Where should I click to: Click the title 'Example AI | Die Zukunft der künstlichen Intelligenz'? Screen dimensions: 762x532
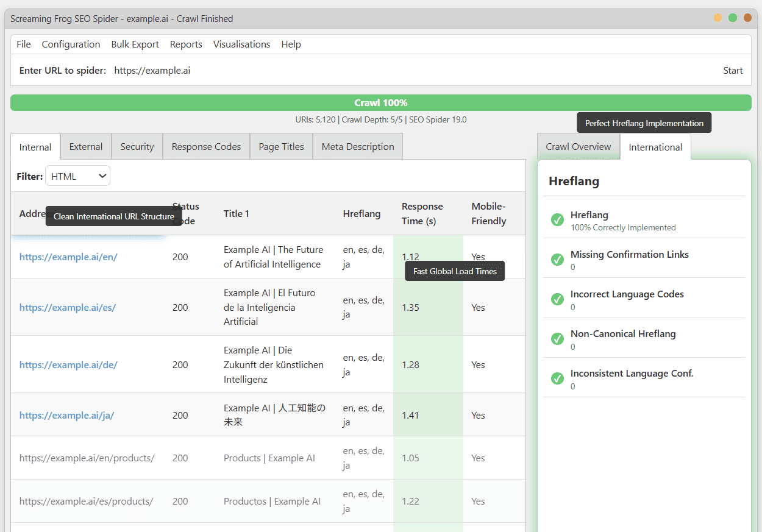(274, 365)
